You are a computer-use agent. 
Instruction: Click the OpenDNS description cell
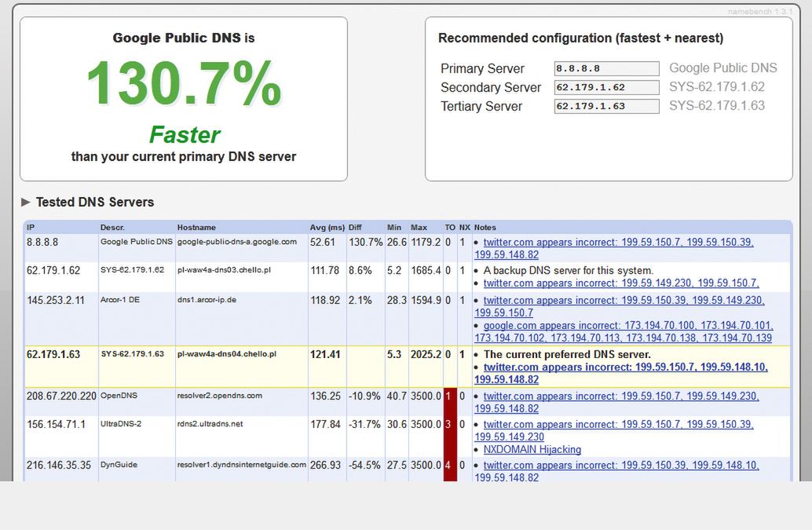pos(119,396)
